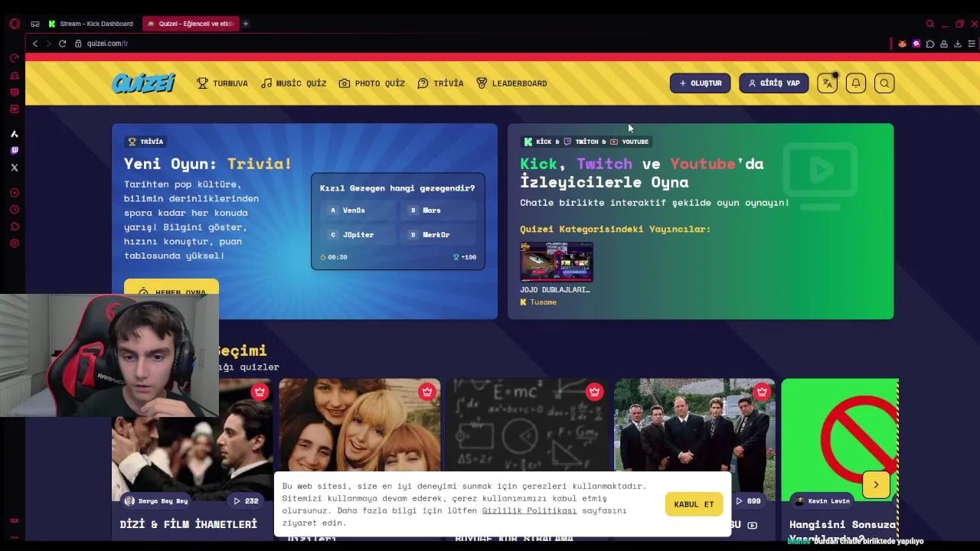Open the purple extension icon beside MetaMask

916,44
